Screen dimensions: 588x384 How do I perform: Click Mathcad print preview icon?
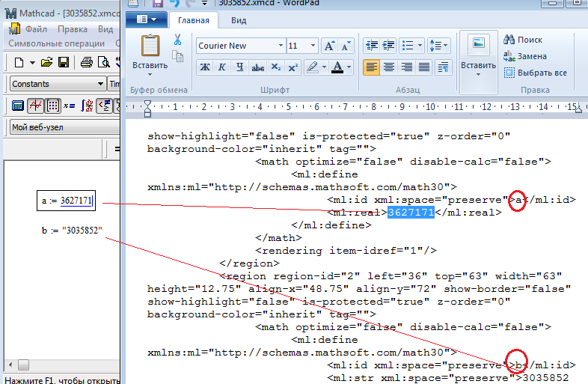click(103, 62)
